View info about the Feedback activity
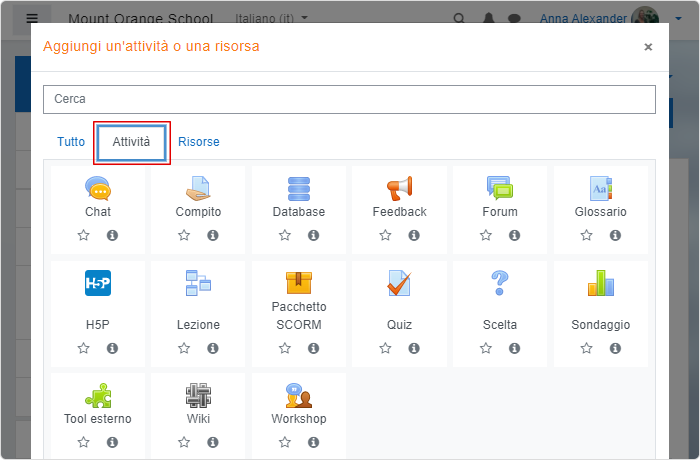Viewport: 700px width, 460px height. coord(414,235)
